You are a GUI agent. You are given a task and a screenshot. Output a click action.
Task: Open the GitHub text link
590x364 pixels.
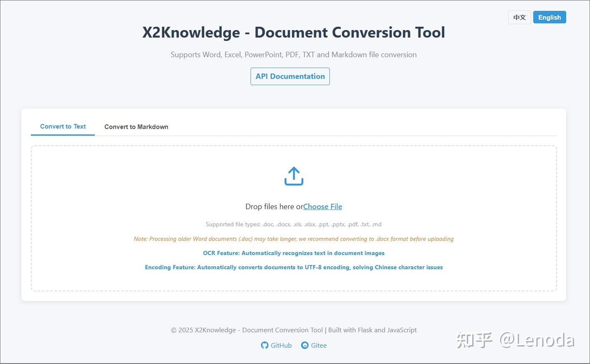tap(281, 345)
